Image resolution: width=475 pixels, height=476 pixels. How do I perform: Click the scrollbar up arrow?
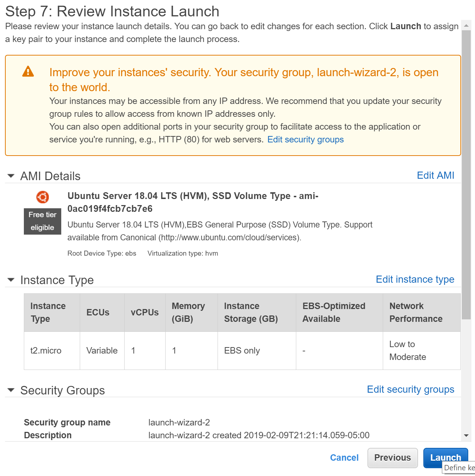466,25
